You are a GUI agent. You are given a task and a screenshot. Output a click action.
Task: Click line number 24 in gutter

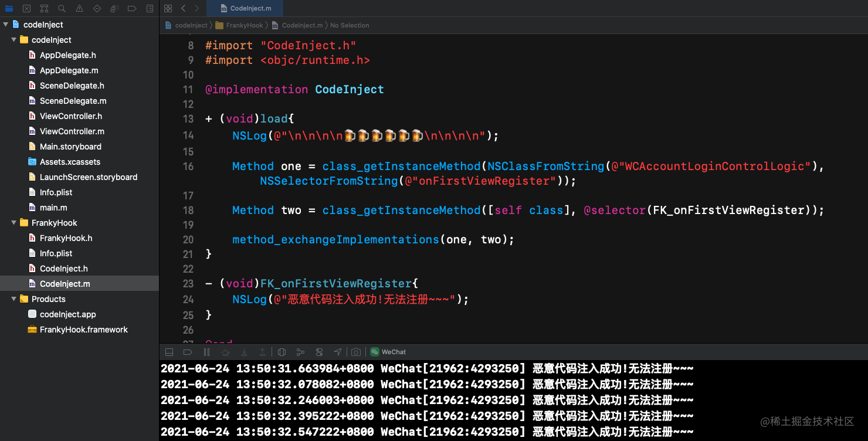(x=188, y=299)
